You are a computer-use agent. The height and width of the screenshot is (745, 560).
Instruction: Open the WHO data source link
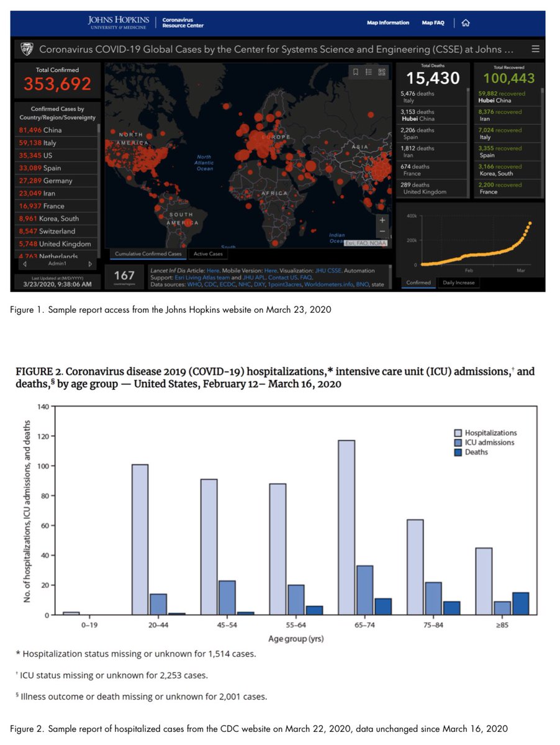[x=195, y=284]
